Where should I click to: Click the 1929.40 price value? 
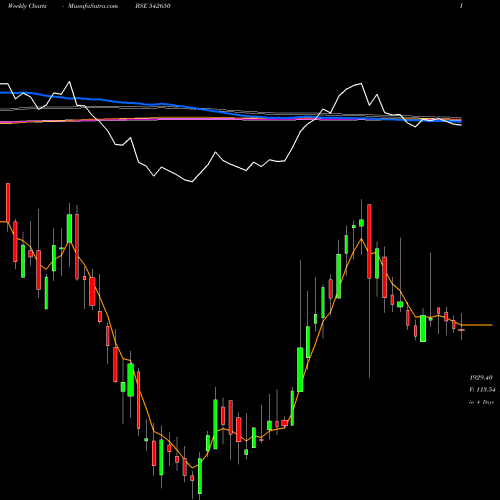(481, 378)
